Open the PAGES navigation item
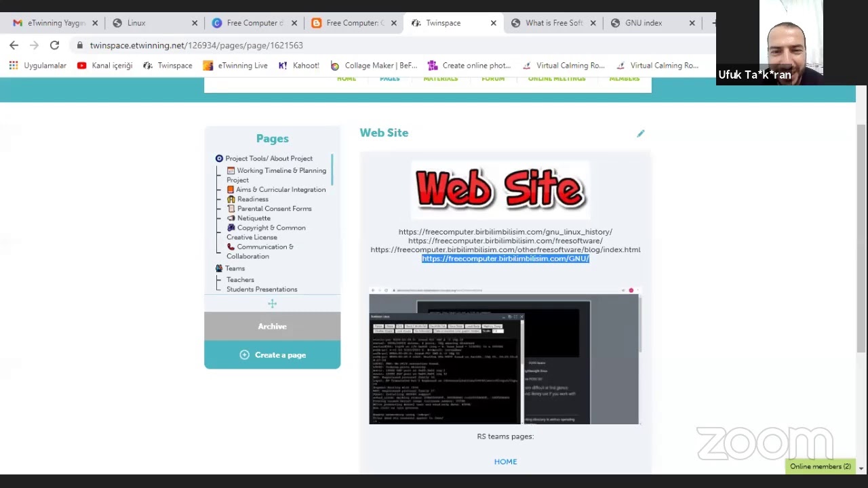Screen dimensions: 868x488 pos(390,79)
